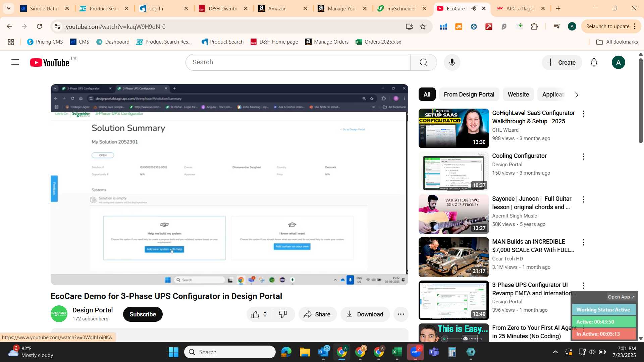Click the main video player

[x=229, y=185]
